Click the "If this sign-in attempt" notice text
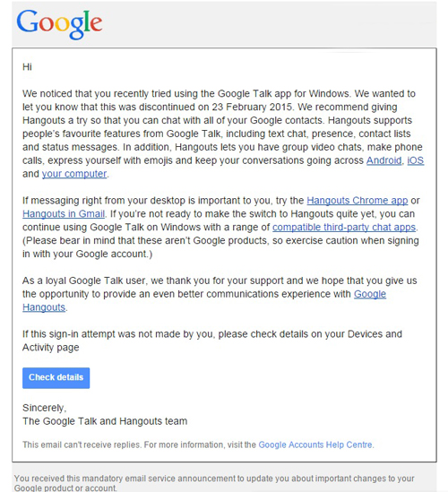 (x=212, y=341)
